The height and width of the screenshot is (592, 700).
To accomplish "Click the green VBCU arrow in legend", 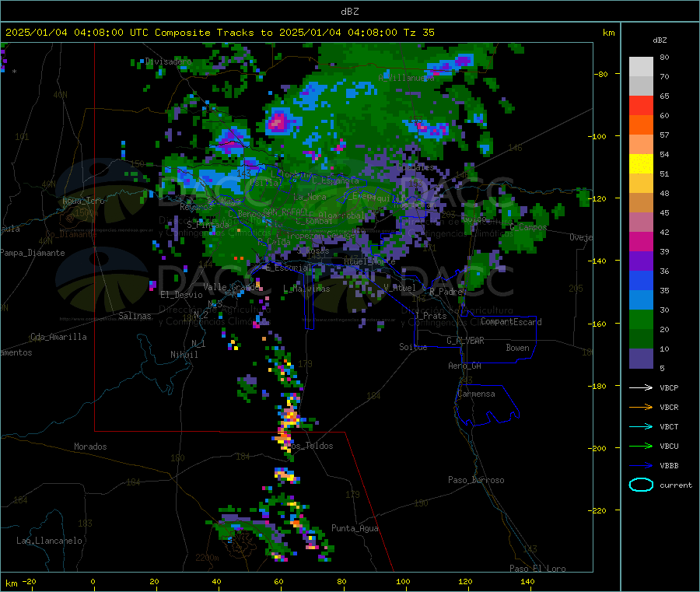I will coord(641,446).
